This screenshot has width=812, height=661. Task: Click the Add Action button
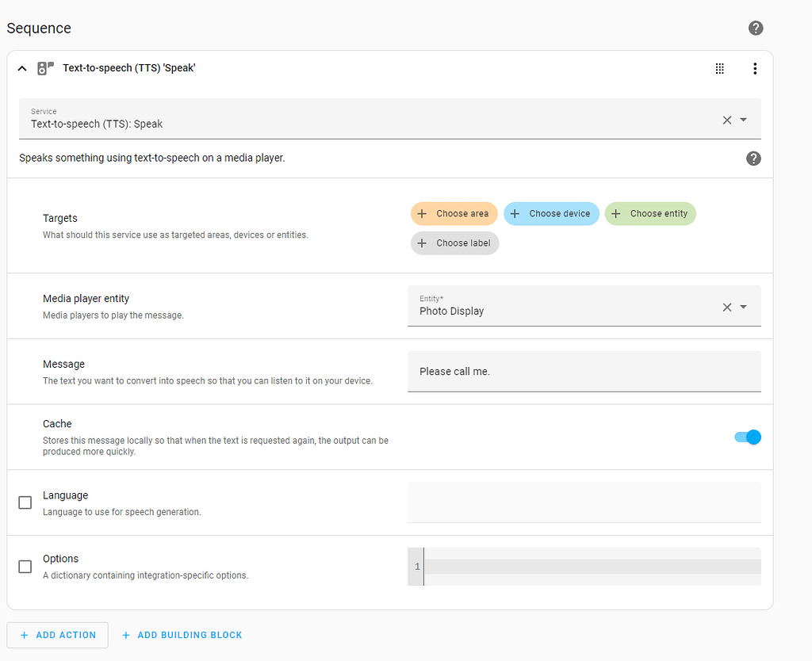point(57,635)
